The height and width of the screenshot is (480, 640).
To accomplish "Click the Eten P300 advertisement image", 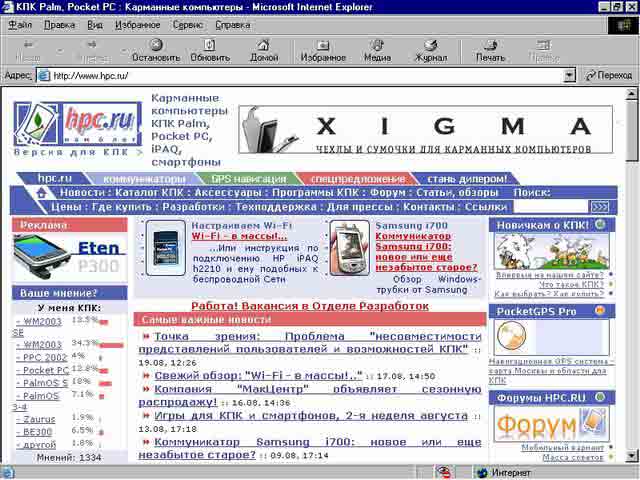I will click(x=69, y=257).
